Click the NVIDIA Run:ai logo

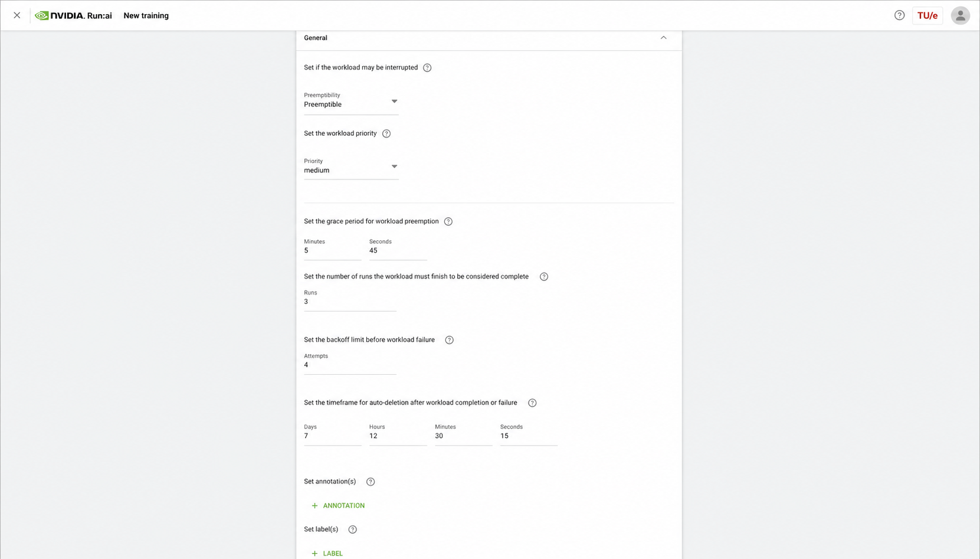coord(73,15)
